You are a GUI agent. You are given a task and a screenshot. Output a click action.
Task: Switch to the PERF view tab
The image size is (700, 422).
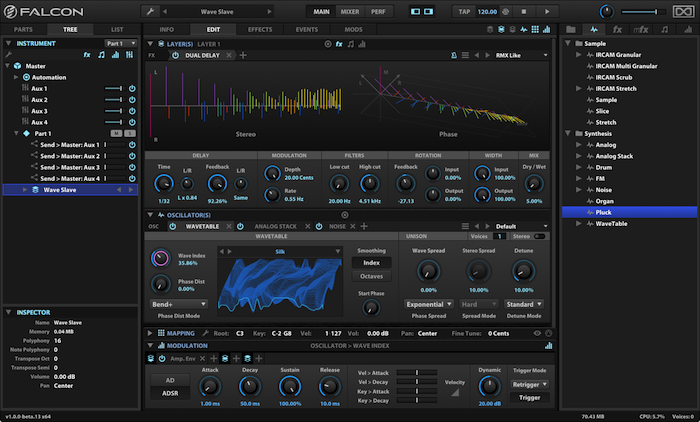(x=378, y=12)
